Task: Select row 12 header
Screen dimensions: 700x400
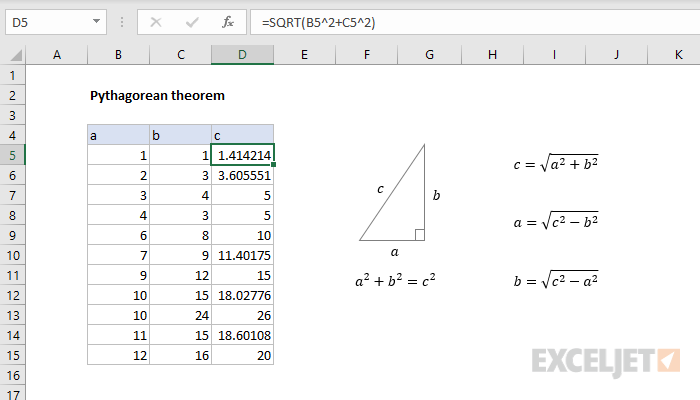Action: click(x=12, y=295)
